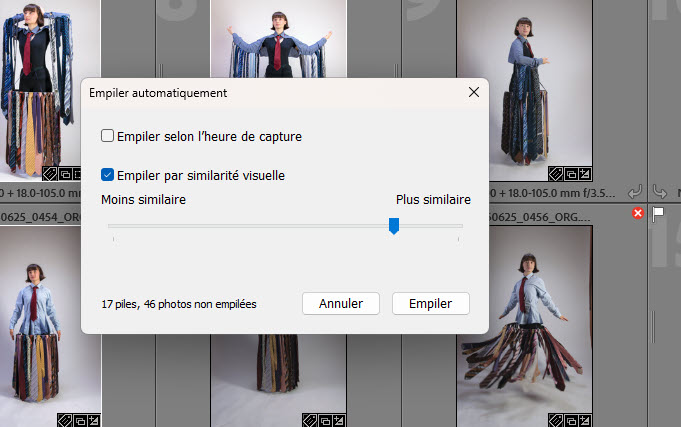This screenshot has width=681, height=427.
Task: Click the '17 piles, 46 photos non empilées' text
Action: 179,304
